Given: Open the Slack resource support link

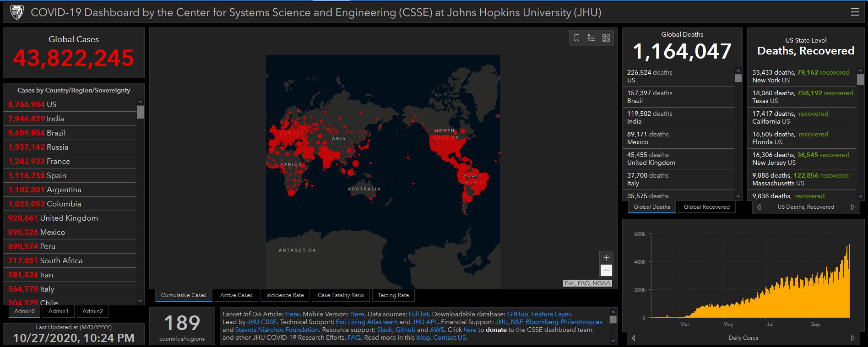Looking at the screenshot, I should pyautogui.click(x=385, y=330).
